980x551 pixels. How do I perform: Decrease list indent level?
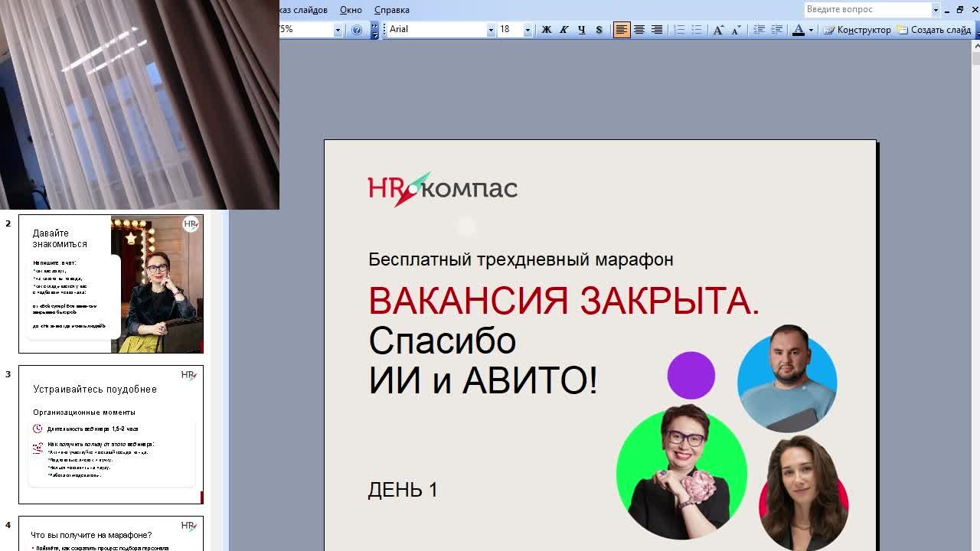[x=759, y=30]
